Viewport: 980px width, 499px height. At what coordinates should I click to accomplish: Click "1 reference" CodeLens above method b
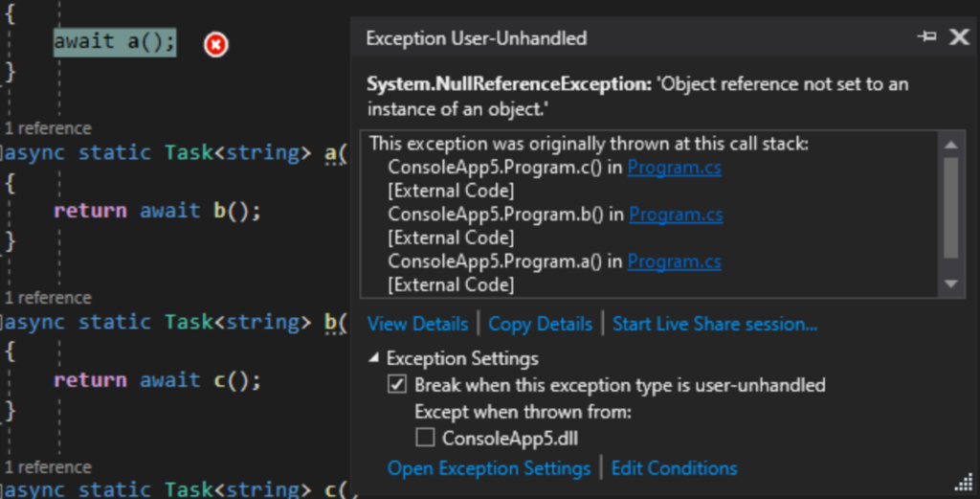[48, 298]
